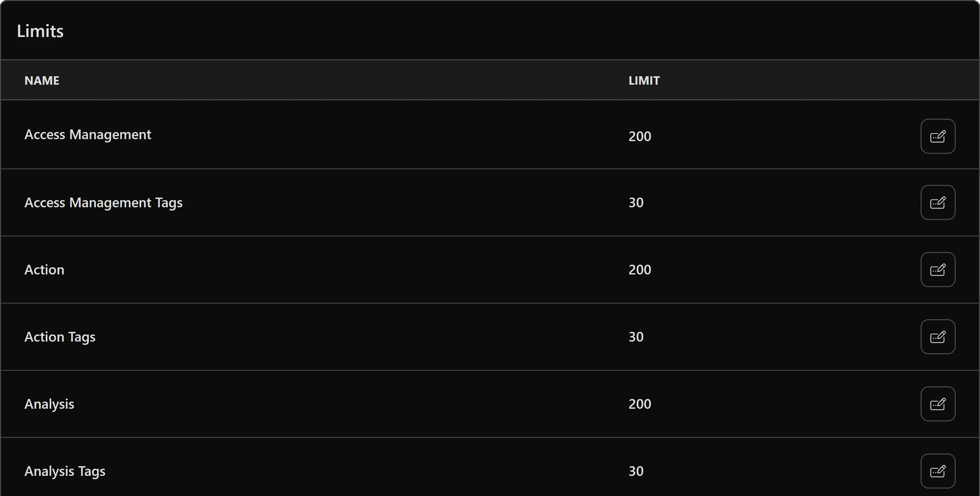Image resolution: width=980 pixels, height=496 pixels.
Task: Click the 30 value for Access Management Tags
Action: click(635, 202)
